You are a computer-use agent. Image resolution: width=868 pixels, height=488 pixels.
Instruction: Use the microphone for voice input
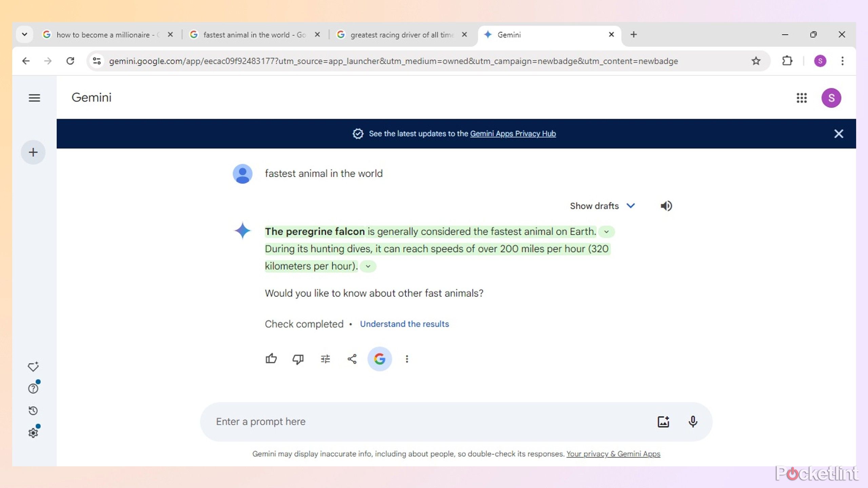pos(693,422)
